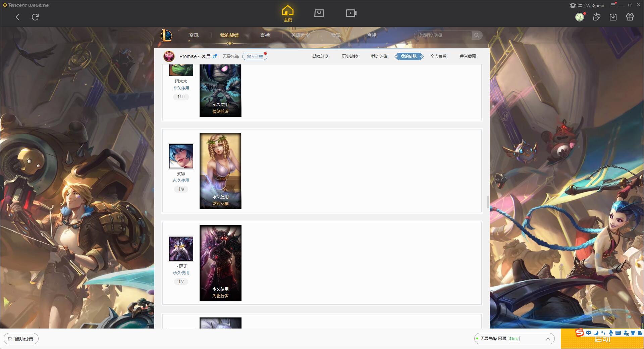The image size is (644, 349).
Task: Open the video live icon in top bar
Action: pos(351,13)
